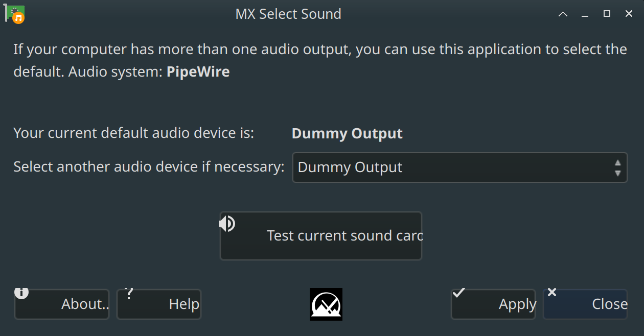This screenshot has height=336, width=644.
Task: Click the MX Linux mountain logo
Action: 326,304
